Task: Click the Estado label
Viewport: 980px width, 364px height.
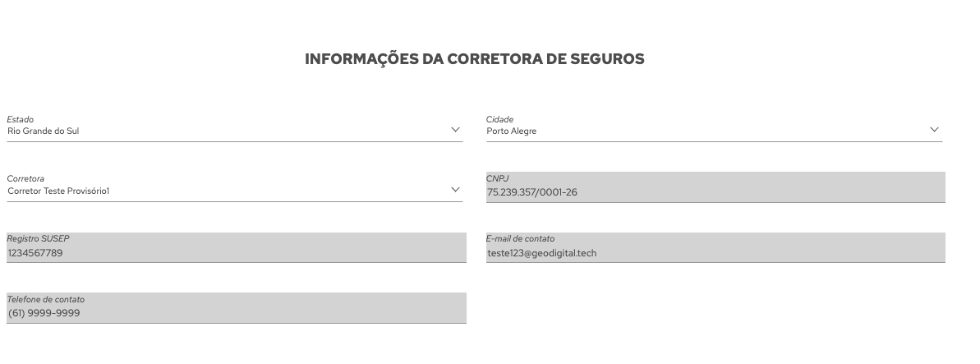Action: click(x=20, y=119)
